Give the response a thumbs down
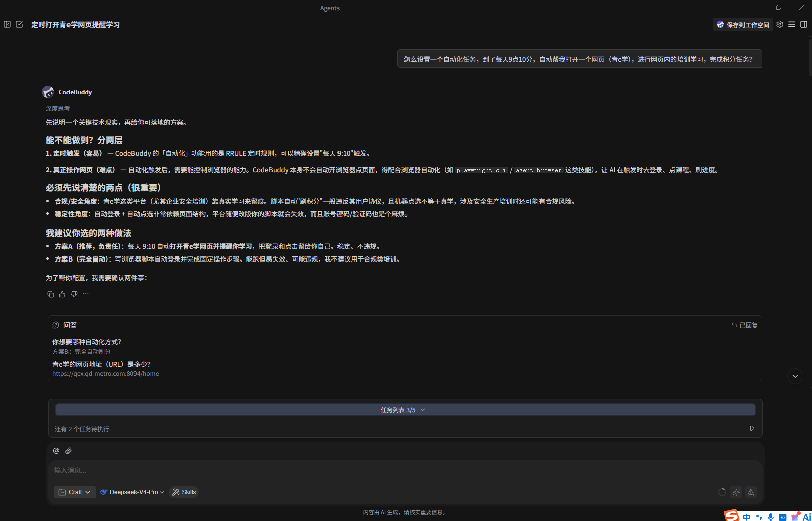The height and width of the screenshot is (521, 812). tap(74, 294)
